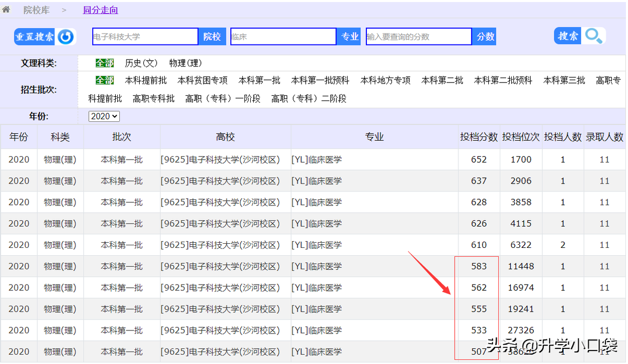The width and height of the screenshot is (628, 364).
Task: Click the 分数 button next to the score field
Action: [484, 37]
